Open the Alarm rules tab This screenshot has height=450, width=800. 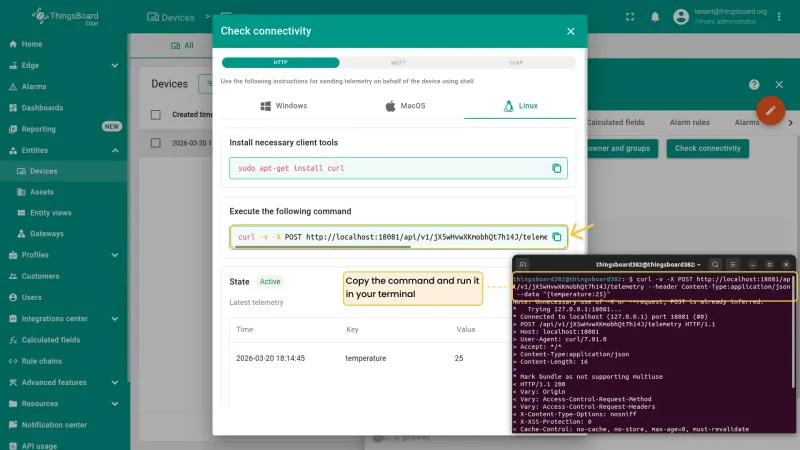click(x=689, y=122)
